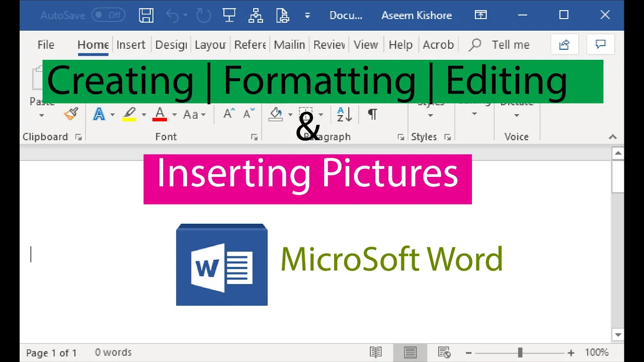This screenshot has height=362, width=644.
Task: Click the presentation easel icon in Quick Access Toolbar
Action: pos(229,15)
